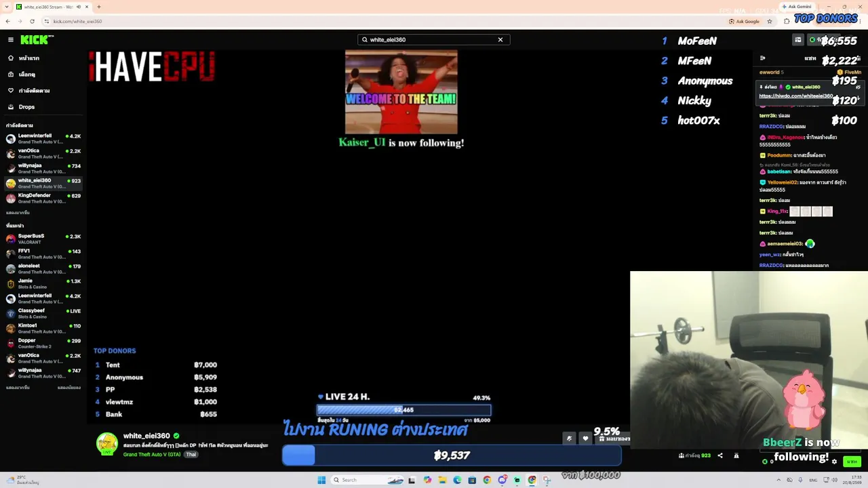Open the Chrome three-dot menu
The image size is (868, 488).
pyautogui.click(x=860, y=21)
